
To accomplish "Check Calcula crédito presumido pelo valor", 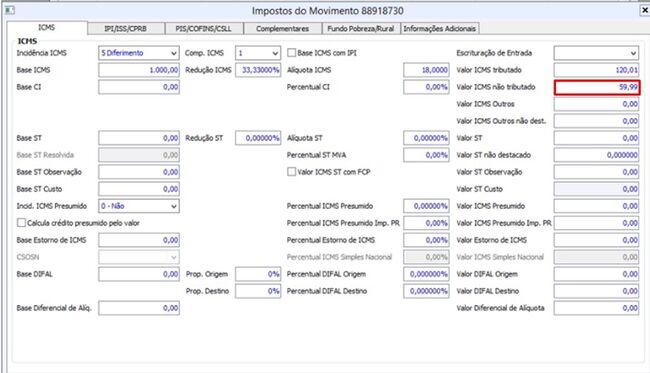I will coord(21,223).
